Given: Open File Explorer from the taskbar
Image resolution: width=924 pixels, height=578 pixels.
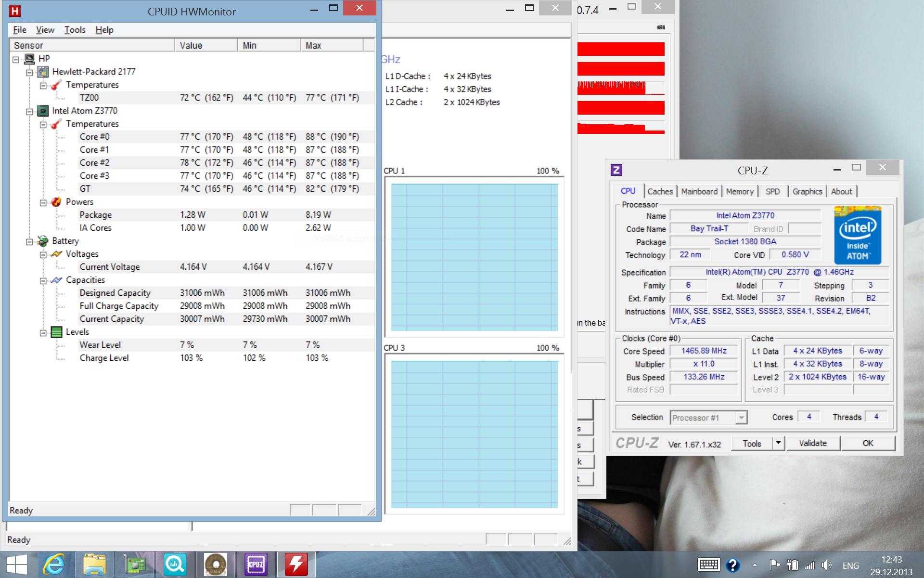Looking at the screenshot, I should point(94,565).
